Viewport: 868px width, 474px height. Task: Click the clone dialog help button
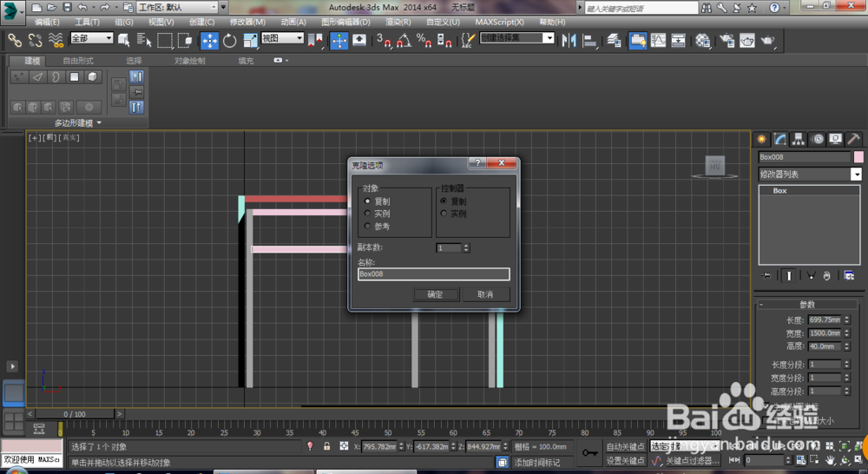click(477, 162)
